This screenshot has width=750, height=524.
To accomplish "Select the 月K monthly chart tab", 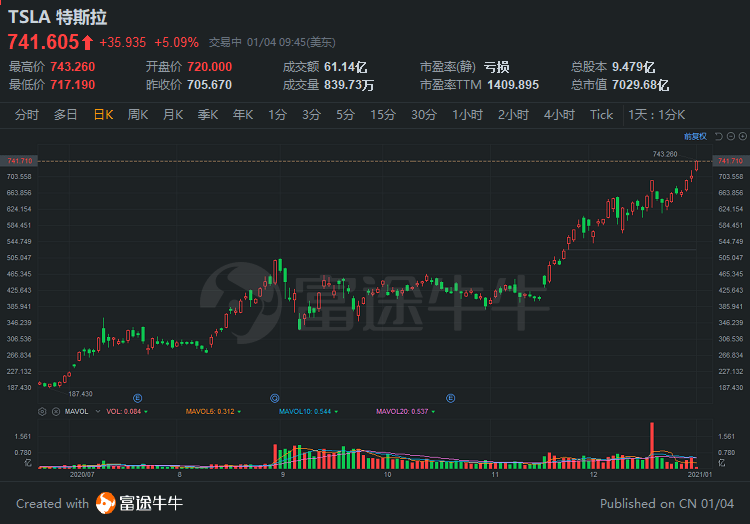I will click(173, 115).
